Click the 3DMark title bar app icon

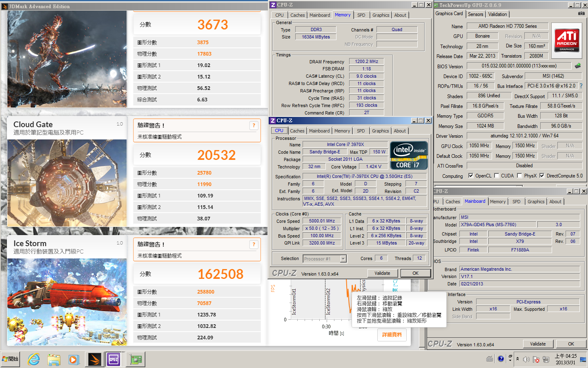(4, 6)
